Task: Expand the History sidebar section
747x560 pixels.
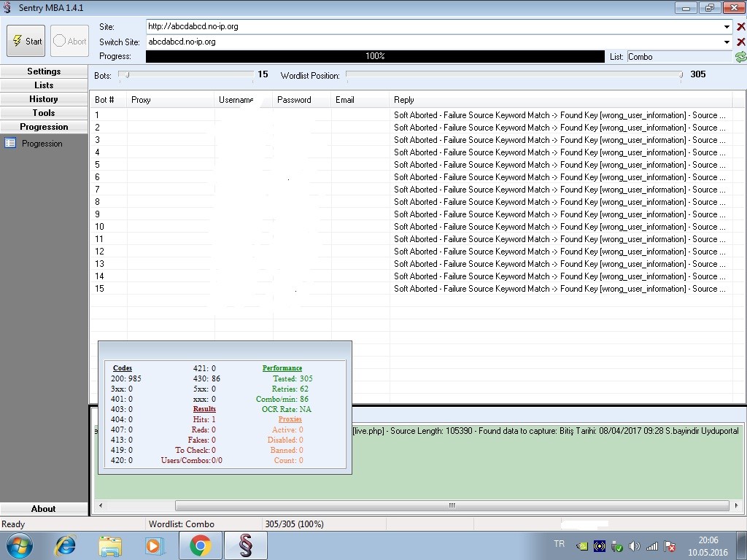Action: tap(44, 99)
